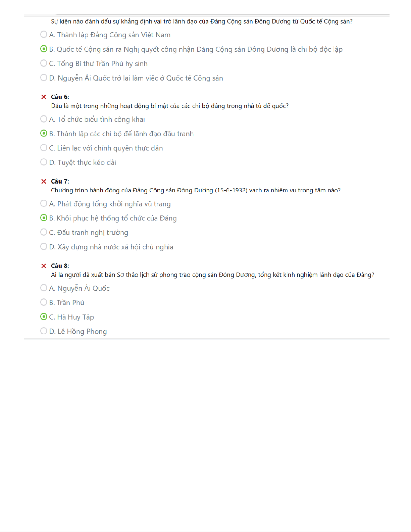Select A. Nguyễn Ái Quốc radio button

coord(44,288)
